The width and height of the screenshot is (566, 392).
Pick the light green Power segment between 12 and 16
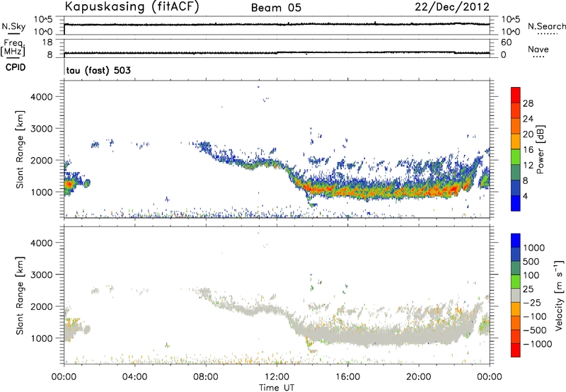point(516,157)
